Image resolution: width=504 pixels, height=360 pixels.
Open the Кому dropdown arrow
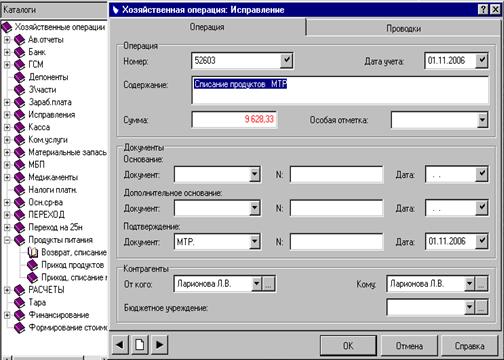coord(469,284)
